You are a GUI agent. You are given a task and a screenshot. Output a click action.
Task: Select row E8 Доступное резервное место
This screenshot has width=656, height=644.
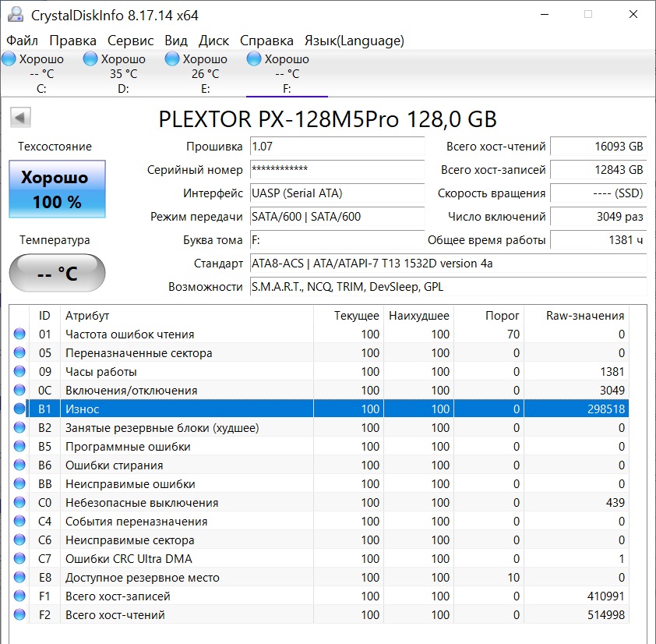(319, 578)
